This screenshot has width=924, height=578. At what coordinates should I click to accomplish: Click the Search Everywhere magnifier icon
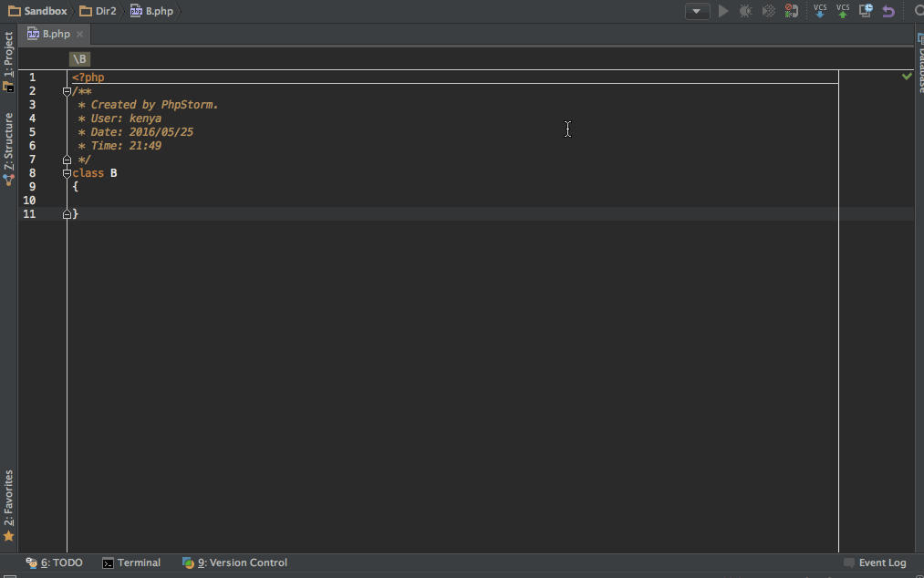pos(919,11)
